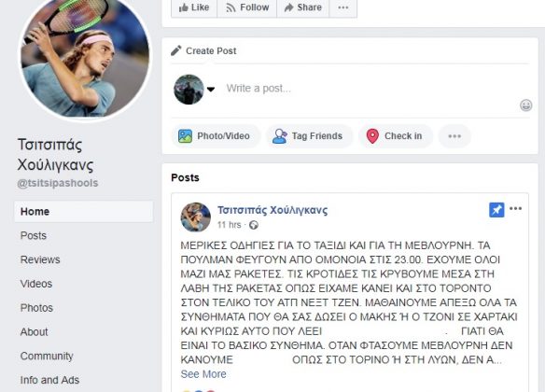
Task: Click the Like thumbs-up button
Action: click(194, 7)
